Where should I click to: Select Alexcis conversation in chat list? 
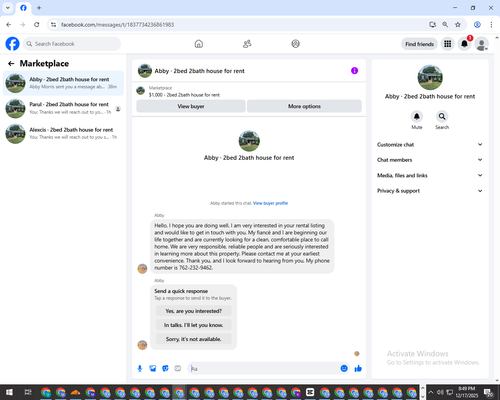[63, 133]
